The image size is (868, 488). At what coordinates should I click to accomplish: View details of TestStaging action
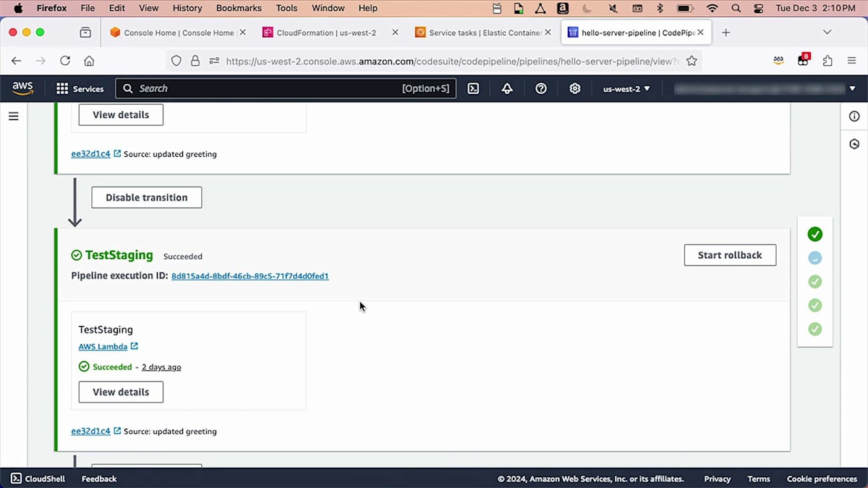(121, 392)
